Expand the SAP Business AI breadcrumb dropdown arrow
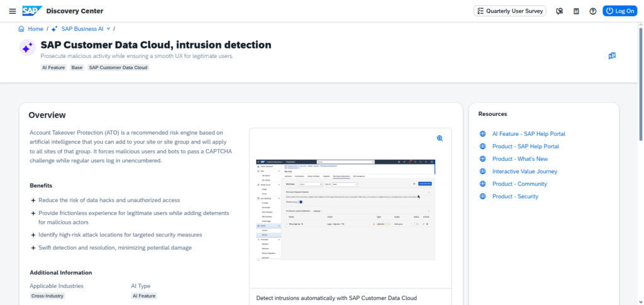The image size is (644, 305). coord(108,29)
